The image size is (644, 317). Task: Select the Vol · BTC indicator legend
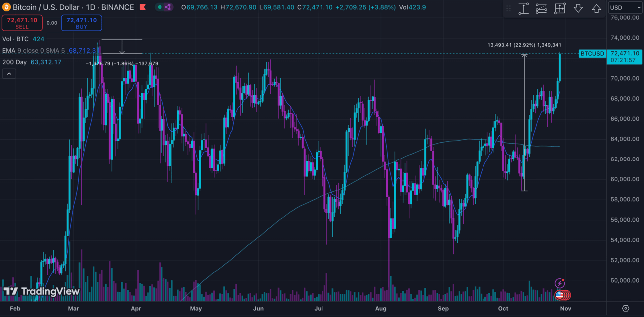[23, 39]
